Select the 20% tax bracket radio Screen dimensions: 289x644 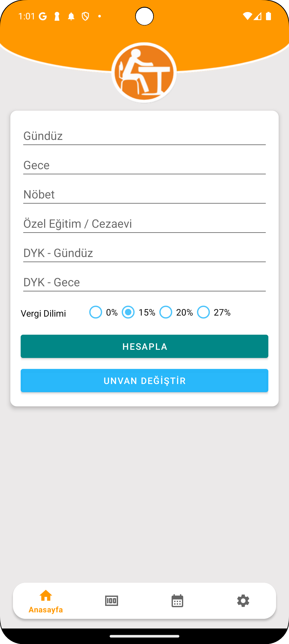(176, 312)
